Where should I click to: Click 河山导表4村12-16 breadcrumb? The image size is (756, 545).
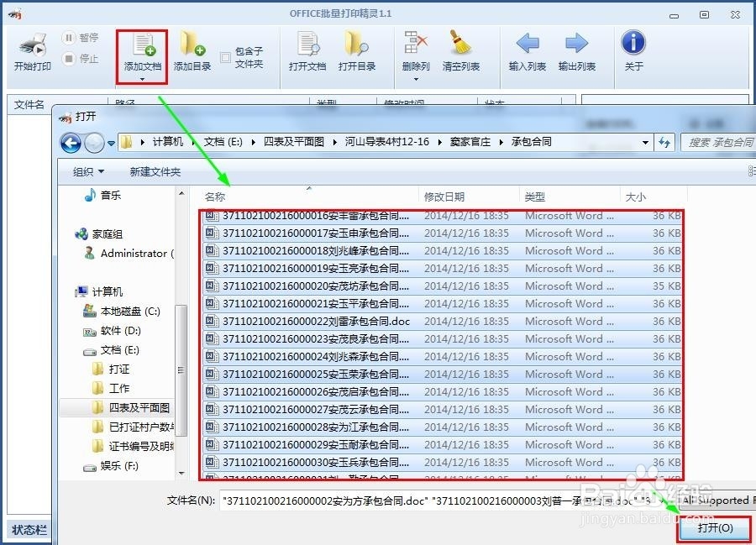click(386, 142)
